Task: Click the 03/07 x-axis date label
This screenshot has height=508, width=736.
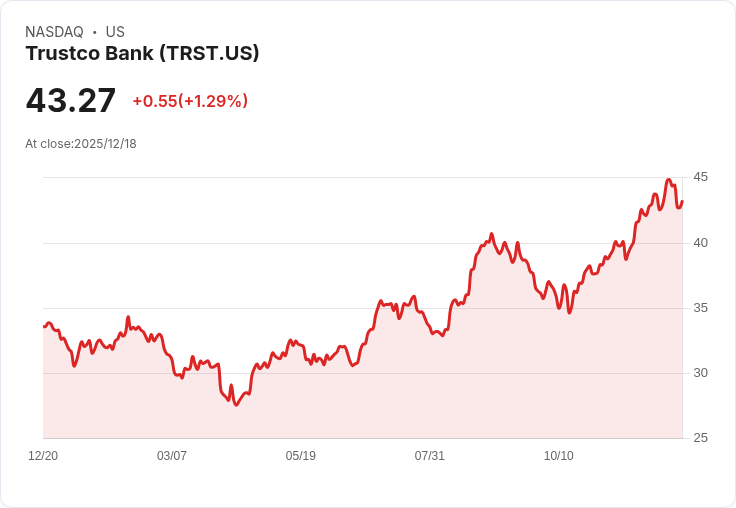Action: (x=172, y=455)
